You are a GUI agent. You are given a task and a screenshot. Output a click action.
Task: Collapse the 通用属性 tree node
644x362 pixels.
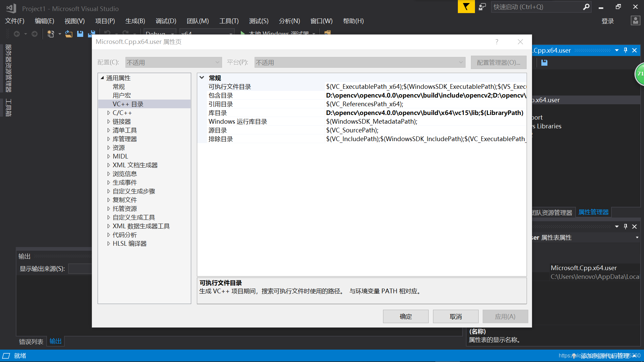coord(102,78)
